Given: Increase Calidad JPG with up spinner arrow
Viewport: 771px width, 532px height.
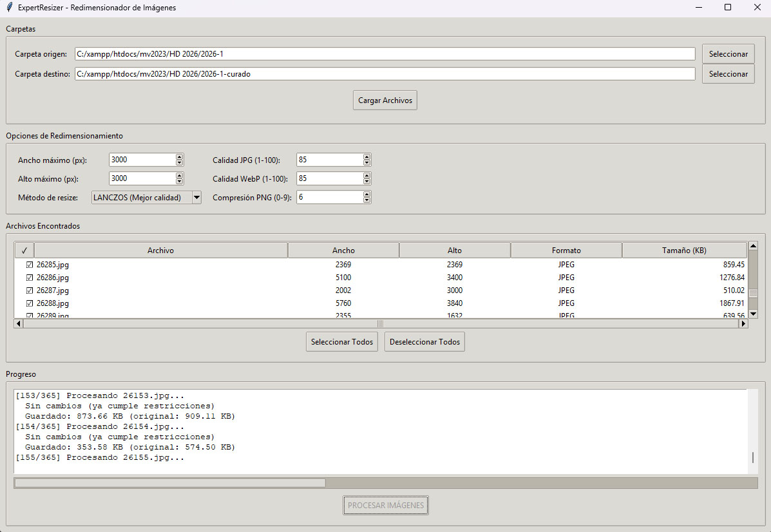Looking at the screenshot, I should 366,157.
